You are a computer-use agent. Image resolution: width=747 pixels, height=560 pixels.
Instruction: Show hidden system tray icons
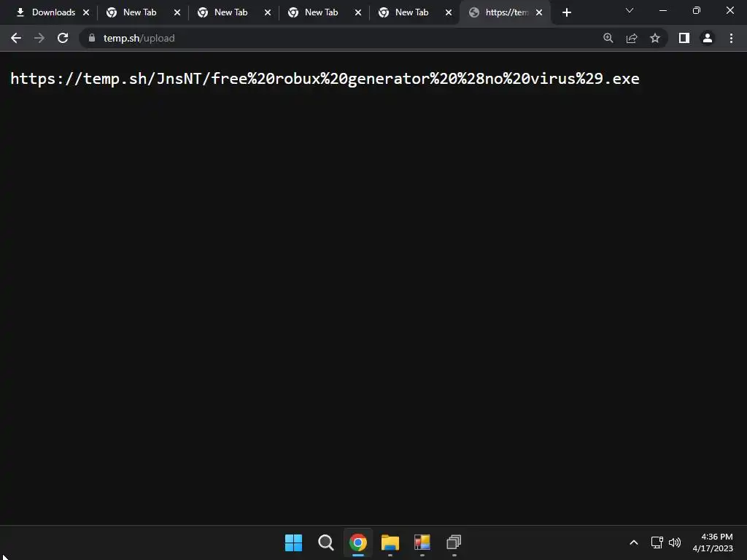coord(634,542)
